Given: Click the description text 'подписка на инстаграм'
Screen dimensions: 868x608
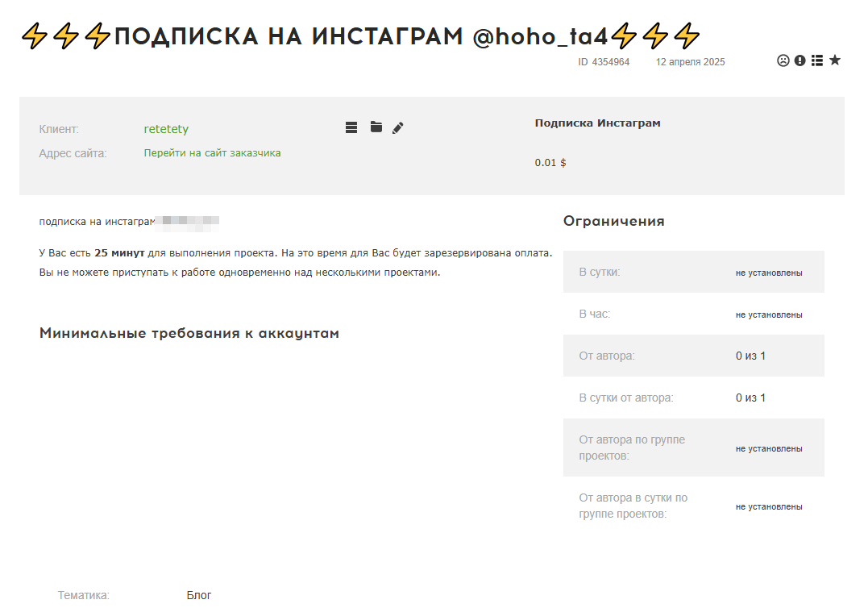Looking at the screenshot, I should 97,222.
